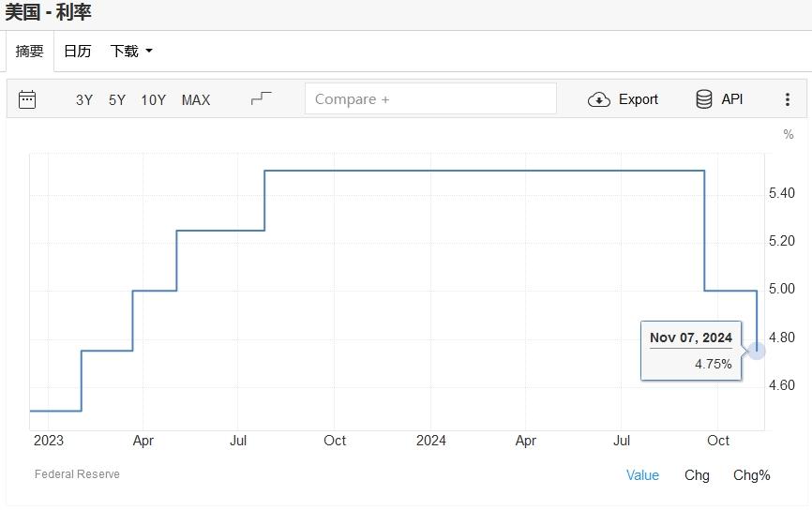Select the 5Y time range
The height and width of the screenshot is (510, 812).
pos(117,99)
